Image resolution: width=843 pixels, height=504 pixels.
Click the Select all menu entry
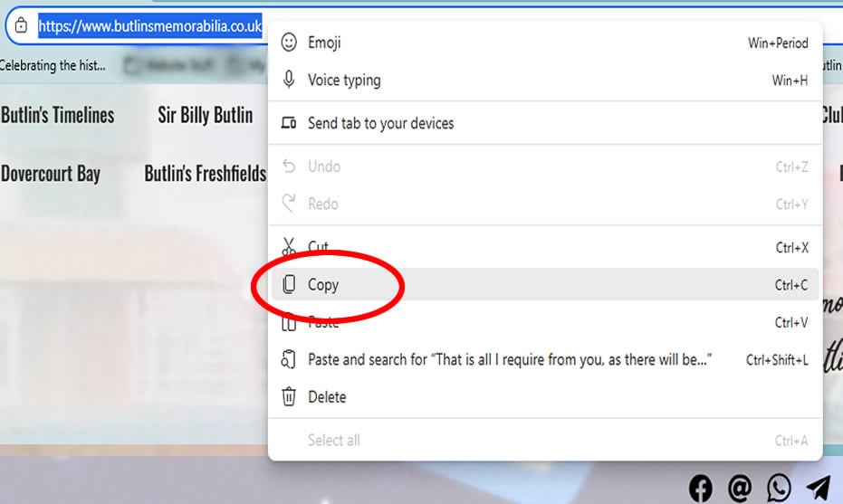pos(333,441)
